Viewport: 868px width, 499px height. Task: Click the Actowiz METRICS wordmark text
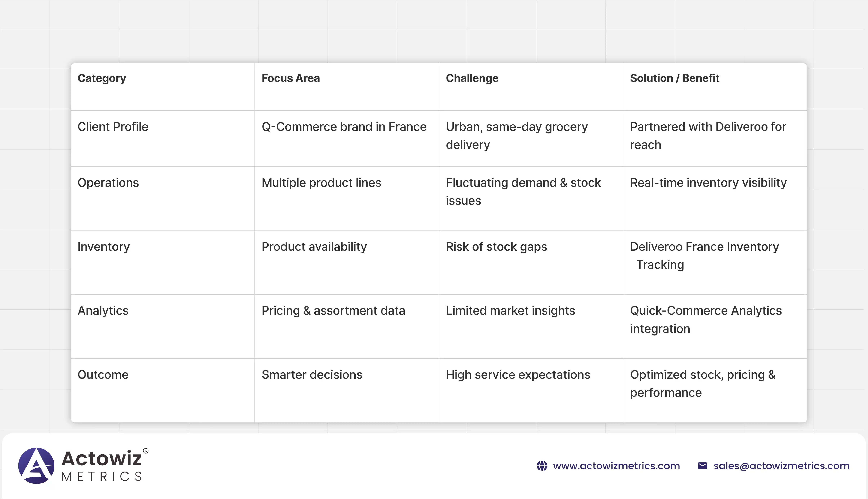tap(102, 466)
